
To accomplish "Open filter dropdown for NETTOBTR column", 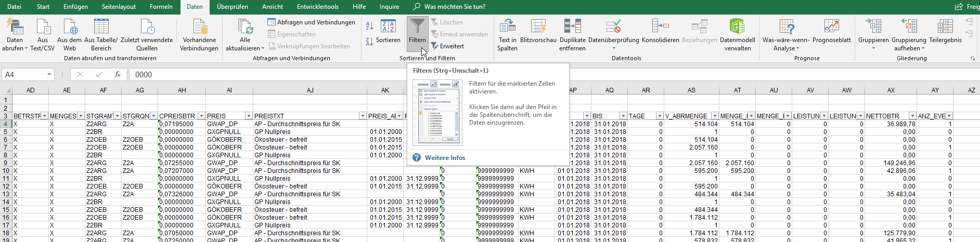I will 912,116.
